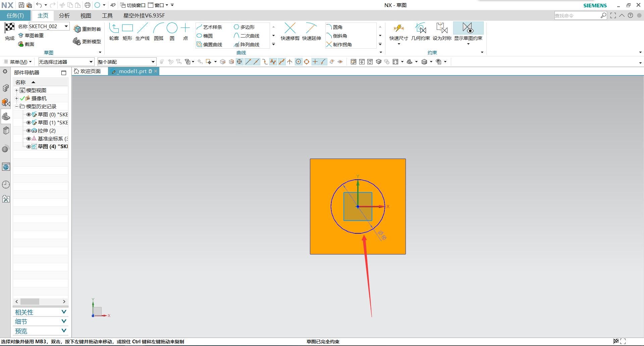Switch to the 视图 ribbon tab
Viewport: 644px width, 346px height.
coord(86,15)
